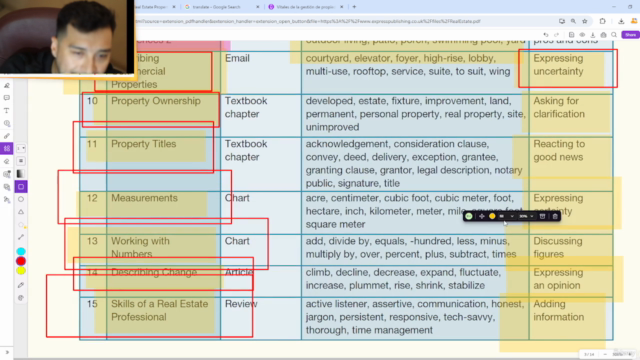Select the pencil drawing tool

pos(7,136)
